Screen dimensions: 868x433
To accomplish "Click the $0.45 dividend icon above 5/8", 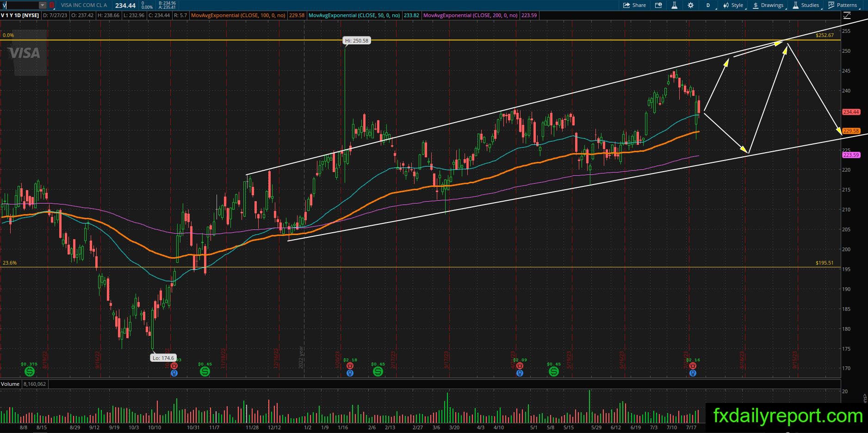I will click(554, 371).
